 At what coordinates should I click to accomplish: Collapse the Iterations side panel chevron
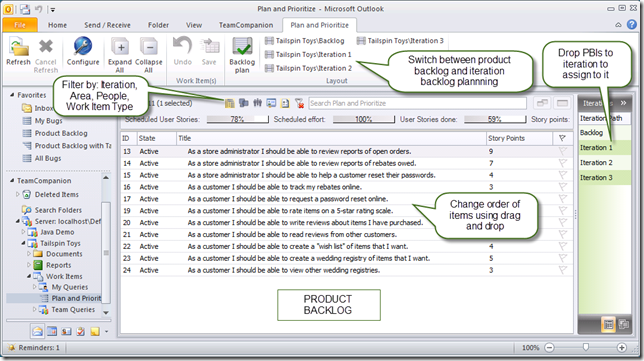pos(623,103)
